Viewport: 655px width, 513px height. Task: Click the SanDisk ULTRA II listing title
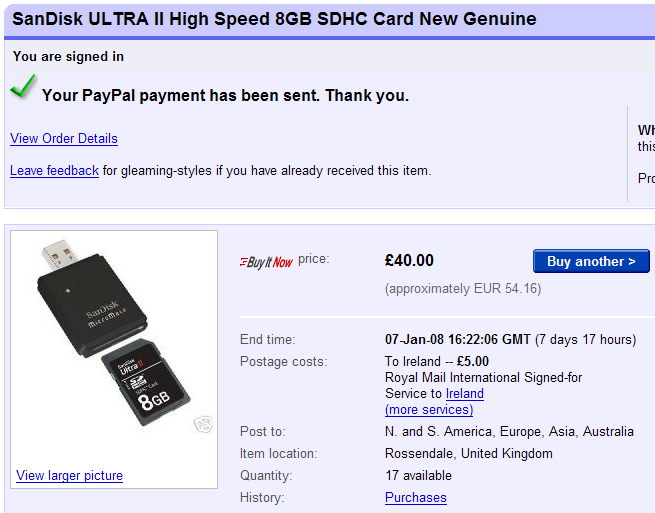point(274,19)
